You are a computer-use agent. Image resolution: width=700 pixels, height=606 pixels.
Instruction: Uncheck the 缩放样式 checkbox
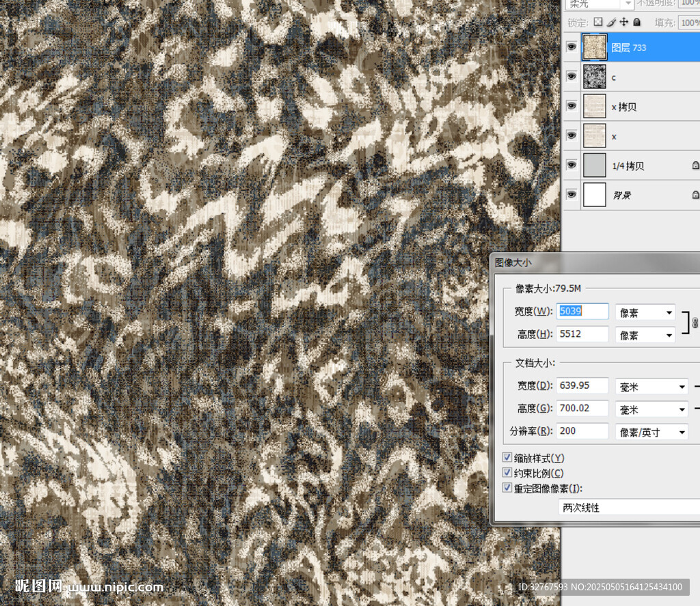[x=507, y=458]
